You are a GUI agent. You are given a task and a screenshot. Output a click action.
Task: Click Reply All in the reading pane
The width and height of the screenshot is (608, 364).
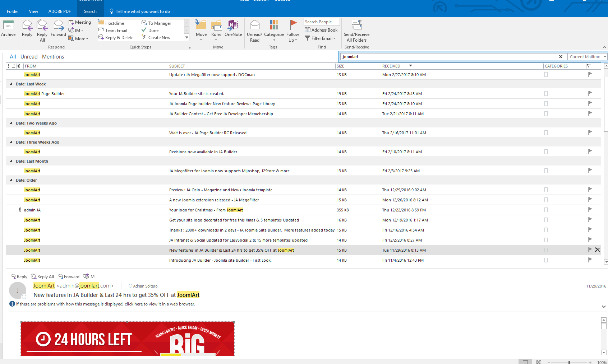[42, 276]
